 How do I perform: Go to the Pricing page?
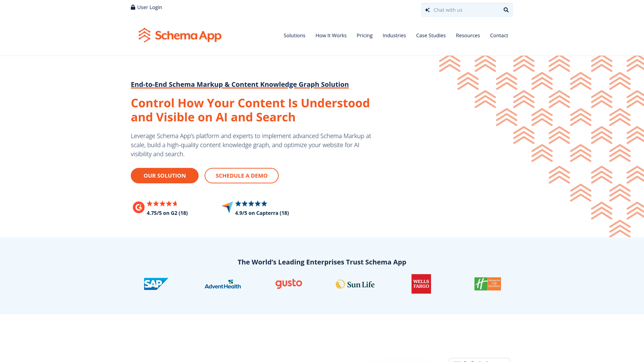365,35
